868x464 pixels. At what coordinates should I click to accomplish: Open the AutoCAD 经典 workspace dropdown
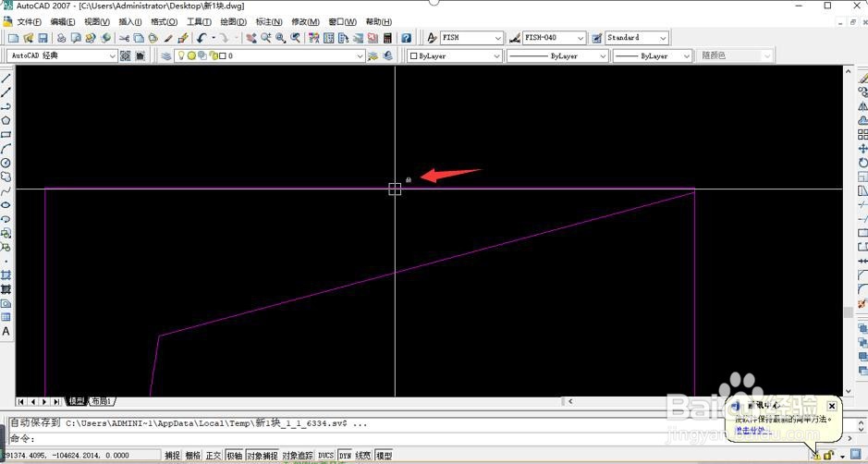point(113,56)
